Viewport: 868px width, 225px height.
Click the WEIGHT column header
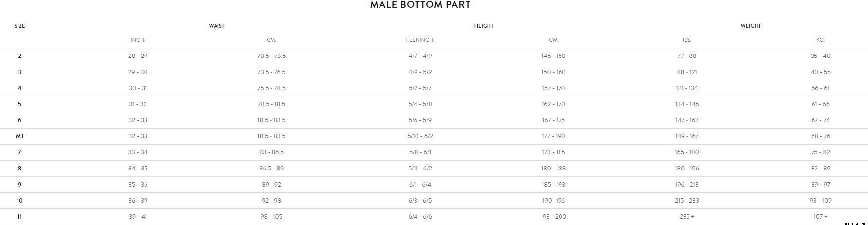pos(751,26)
